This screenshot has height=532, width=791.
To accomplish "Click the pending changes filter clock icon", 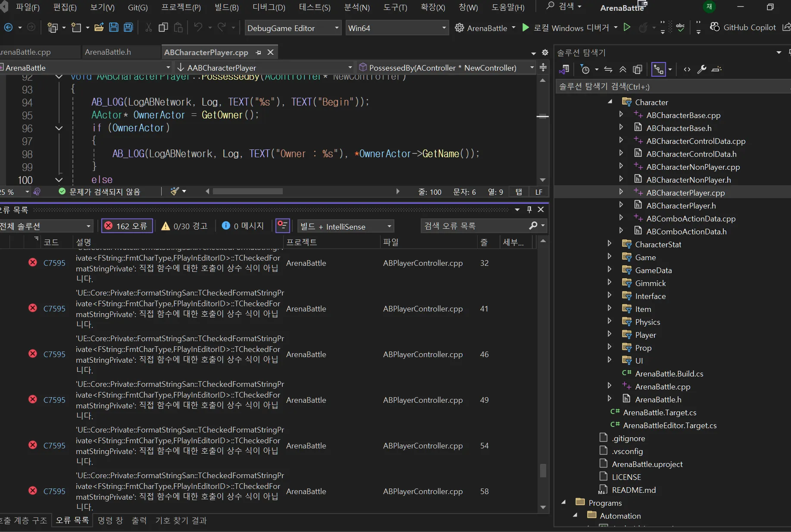I will (585, 69).
